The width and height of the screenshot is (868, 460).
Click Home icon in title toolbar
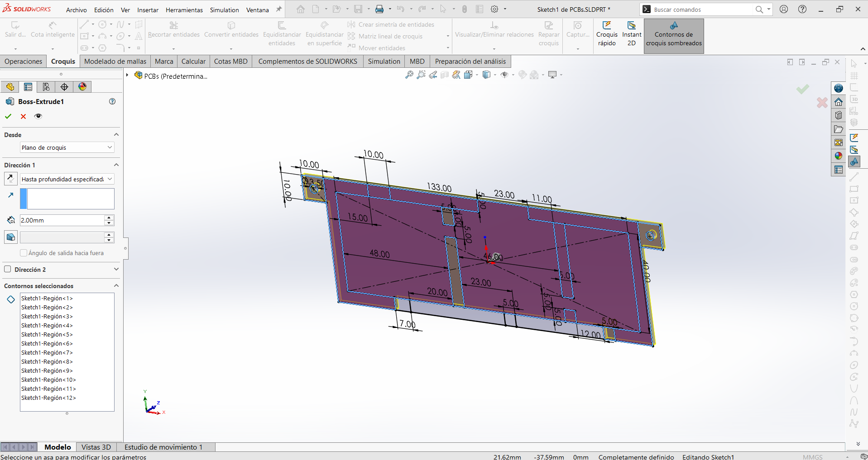click(x=301, y=9)
